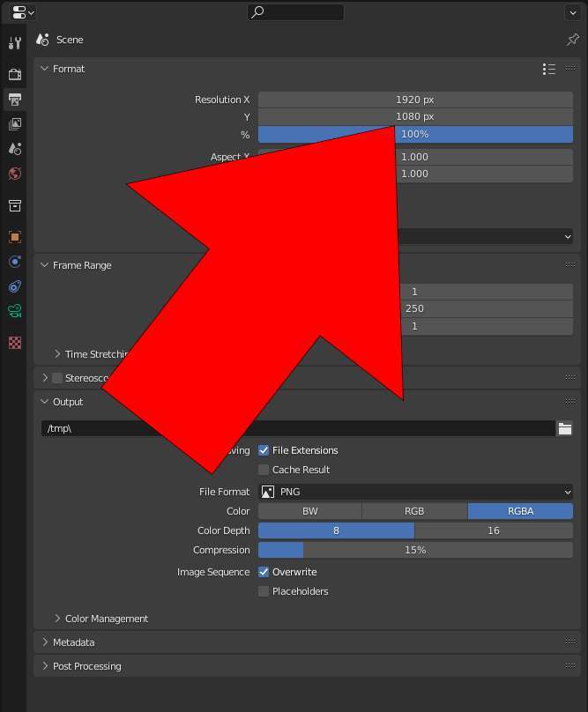The image size is (588, 712).
Task: Grab the Output panel drag handle
Action: [570, 402]
